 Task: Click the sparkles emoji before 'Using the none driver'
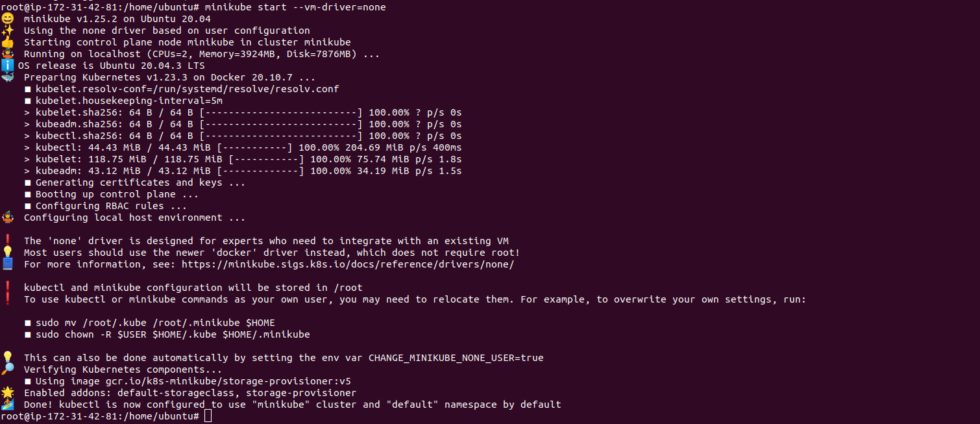pos(7,31)
